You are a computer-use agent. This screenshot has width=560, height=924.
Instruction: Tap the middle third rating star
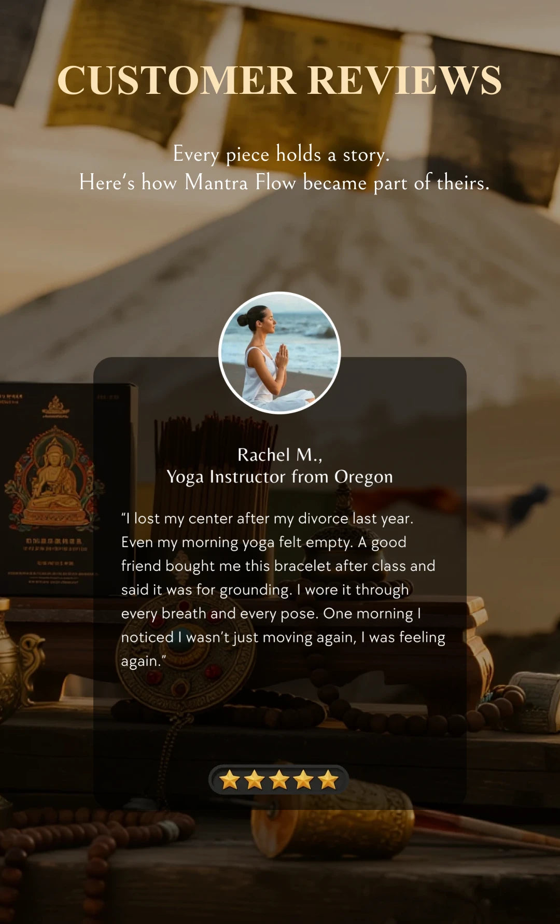(x=279, y=779)
